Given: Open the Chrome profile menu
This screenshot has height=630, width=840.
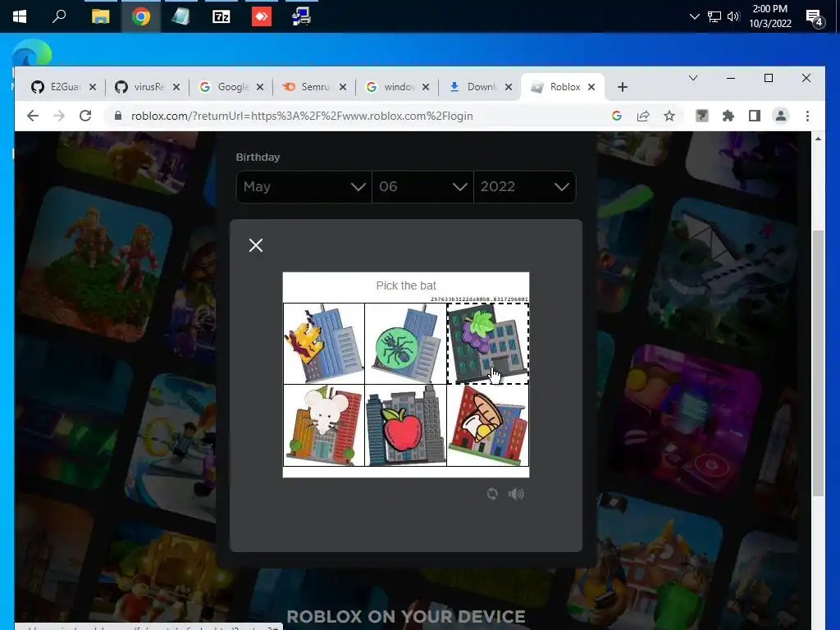Looking at the screenshot, I should pos(781,116).
